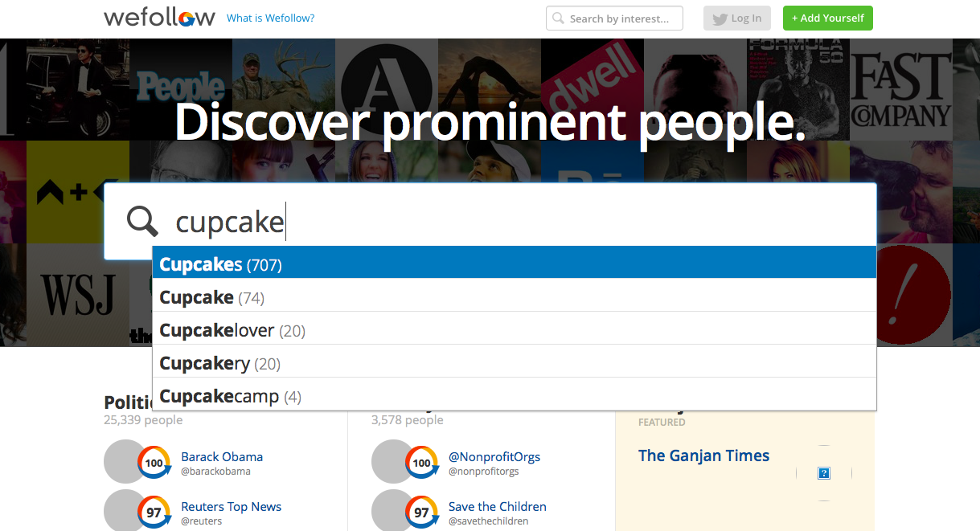Click the Fast Company tile in the banner
The height and width of the screenshot is (531, 980).
tap(901, 90)
